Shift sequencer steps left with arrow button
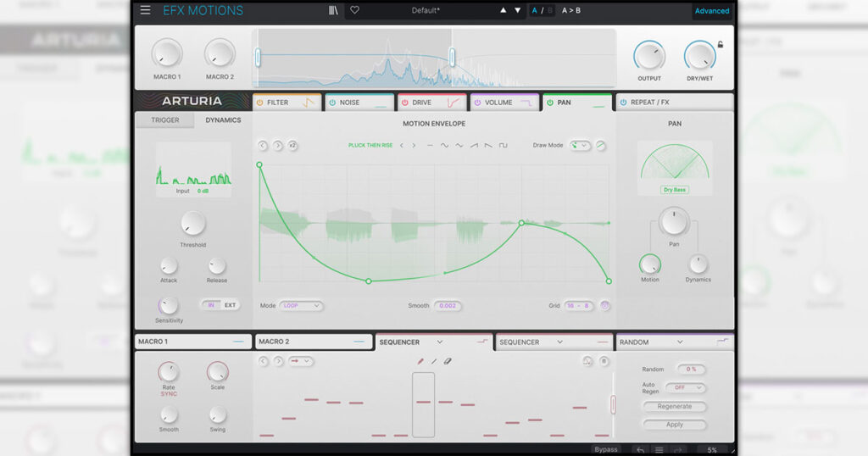 tap(263, 361)
